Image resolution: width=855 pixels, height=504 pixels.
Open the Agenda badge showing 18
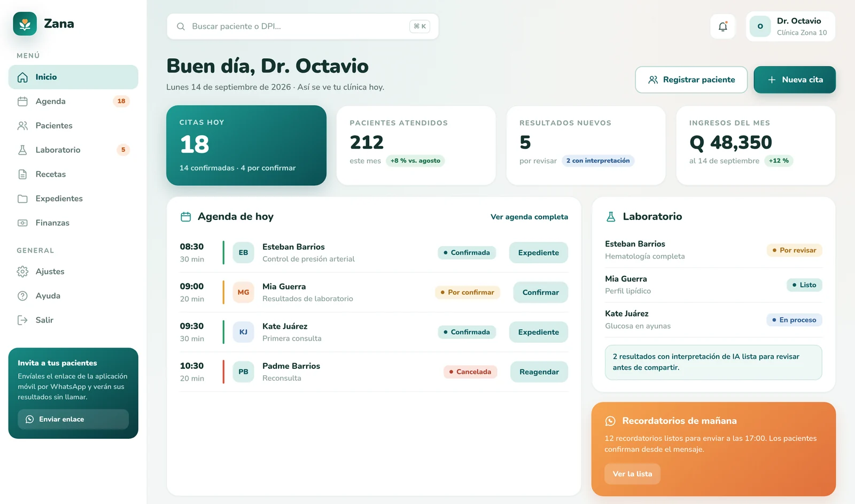click(x=121, y=101)
